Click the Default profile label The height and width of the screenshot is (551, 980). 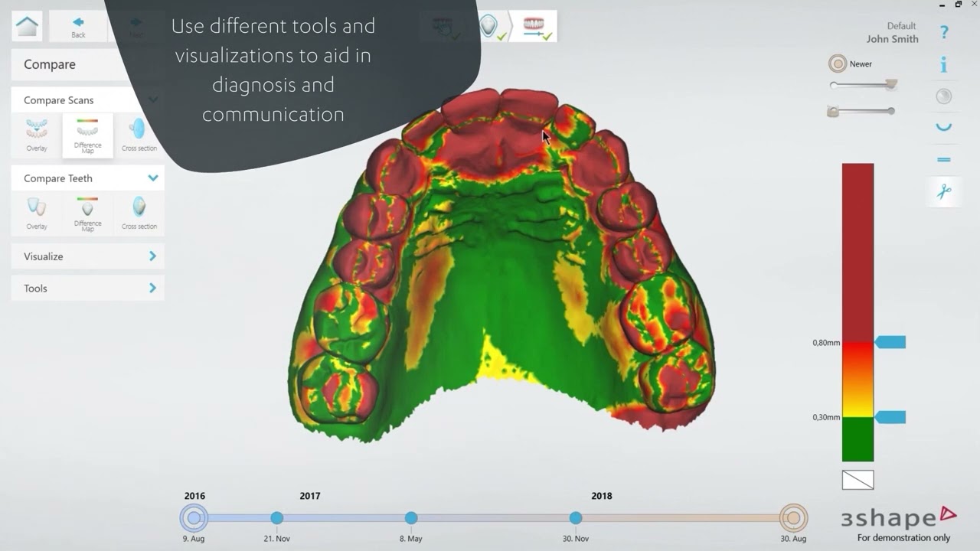point(902,26)
